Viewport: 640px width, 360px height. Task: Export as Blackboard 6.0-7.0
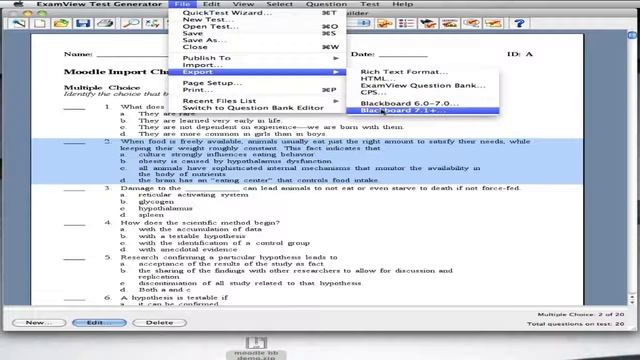coord(422,103)
